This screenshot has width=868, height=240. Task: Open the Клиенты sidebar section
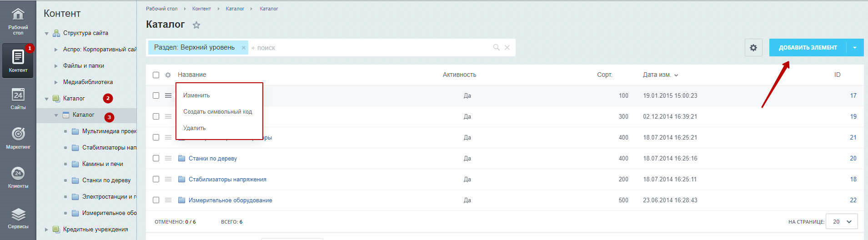[18, 177]
